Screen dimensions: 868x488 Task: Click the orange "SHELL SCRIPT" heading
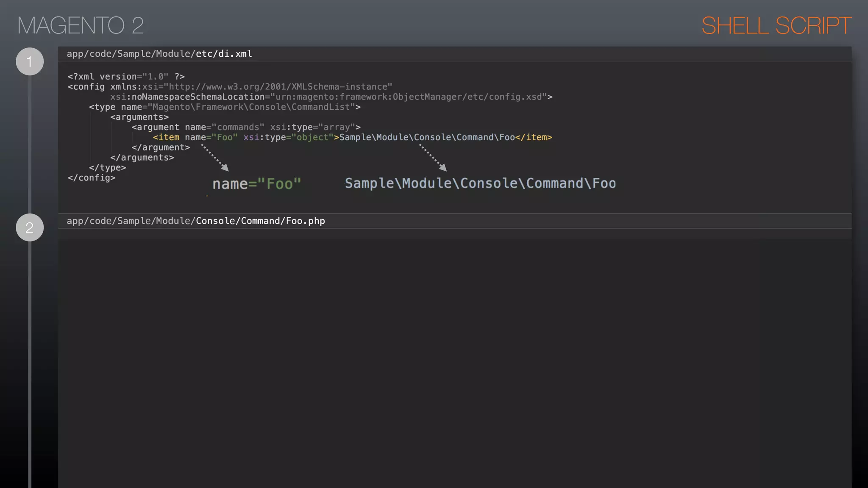click(x=776, y=25)
